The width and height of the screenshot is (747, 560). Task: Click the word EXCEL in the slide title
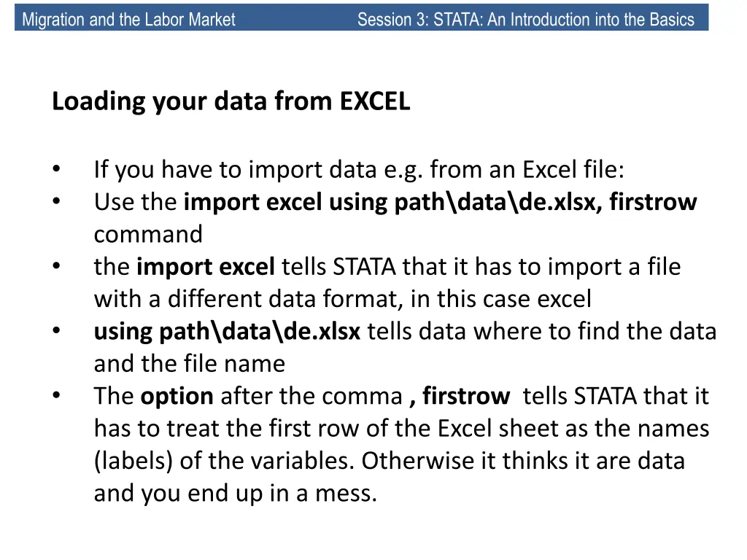tap(374, 101)
